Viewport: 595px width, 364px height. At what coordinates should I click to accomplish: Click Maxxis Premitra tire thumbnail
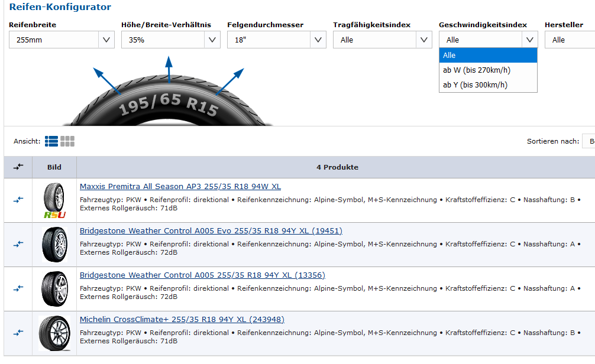pos(54,200)
